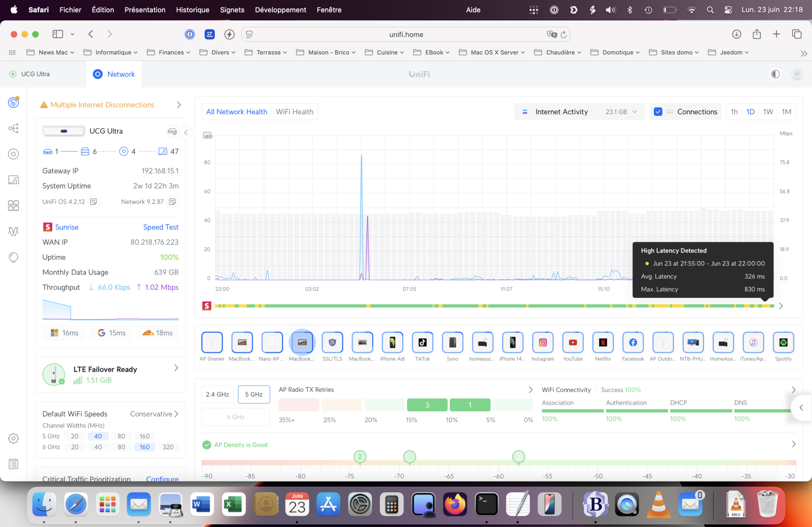Click the Topology icon in left sidebar

point(13,128)
